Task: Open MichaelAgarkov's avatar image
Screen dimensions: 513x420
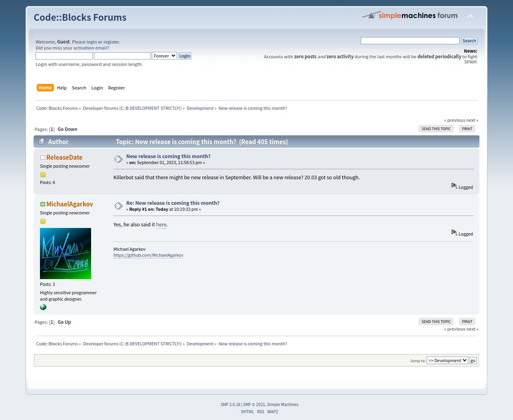Action: 66,254
